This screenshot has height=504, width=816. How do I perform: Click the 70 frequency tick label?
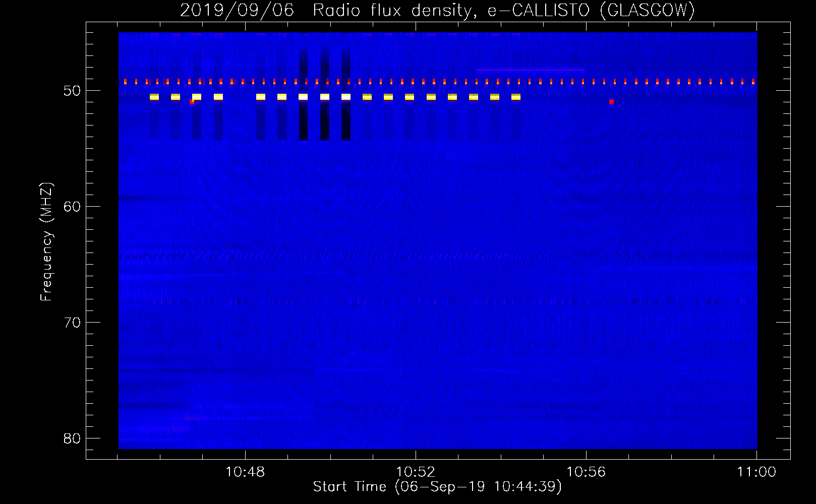coord(72,323)
